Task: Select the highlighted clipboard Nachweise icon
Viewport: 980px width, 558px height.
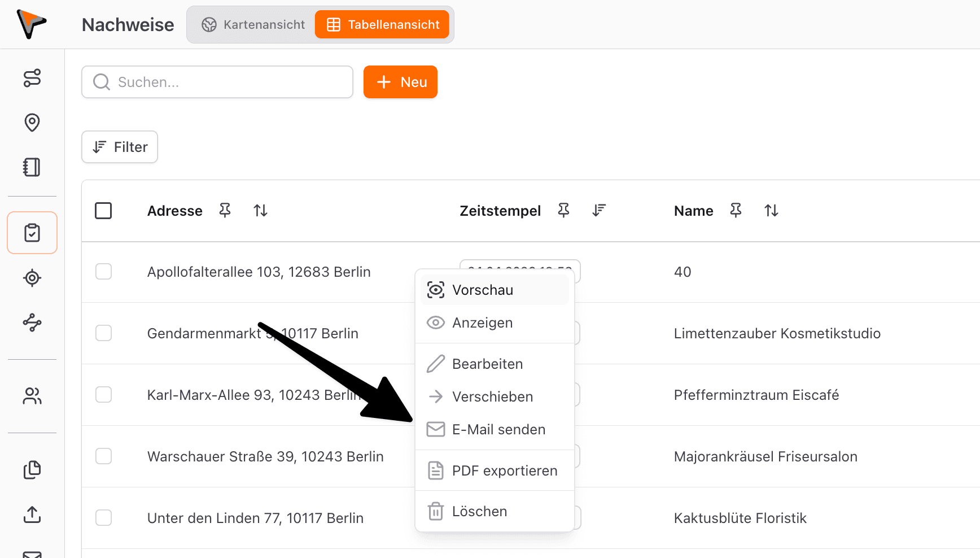Action: (32, 232)
